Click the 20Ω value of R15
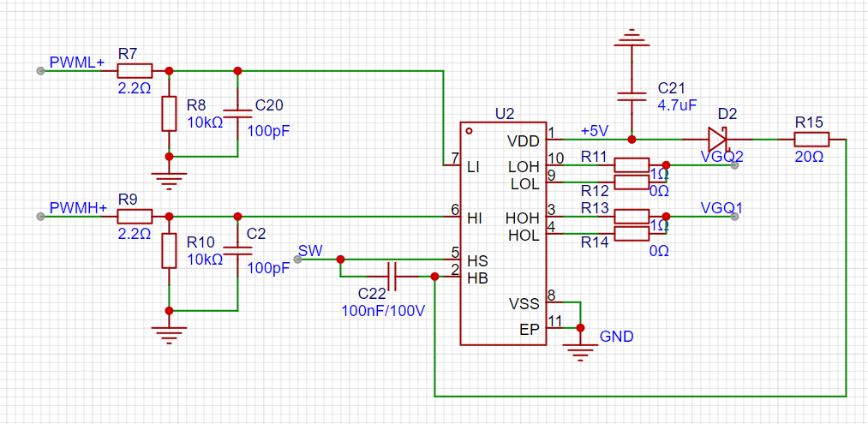The width and height of the screenshot is (868, 424). [810, 157]
